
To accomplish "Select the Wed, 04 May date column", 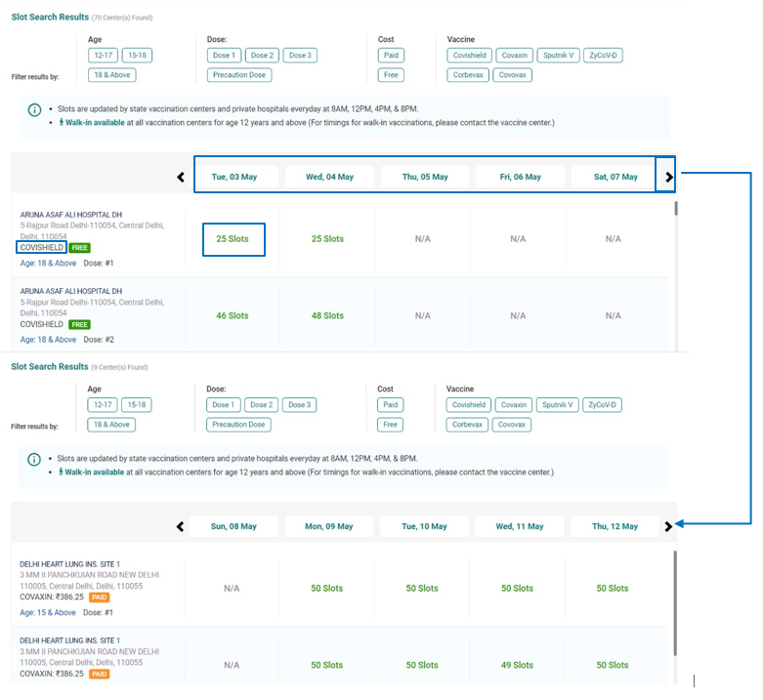I will pos(329,177).
